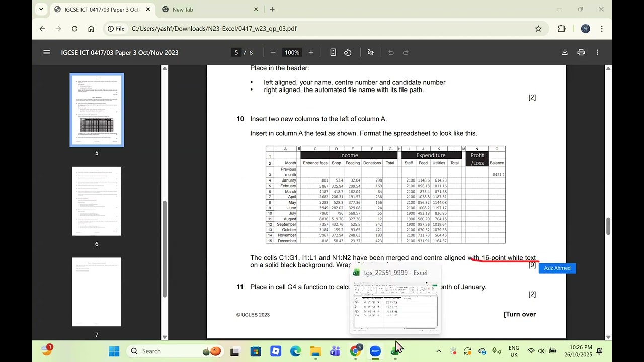Image resolution: width=644 pixels, height=362 pixels.
Task: Reload the current page
Action: (x=74, y=29)
